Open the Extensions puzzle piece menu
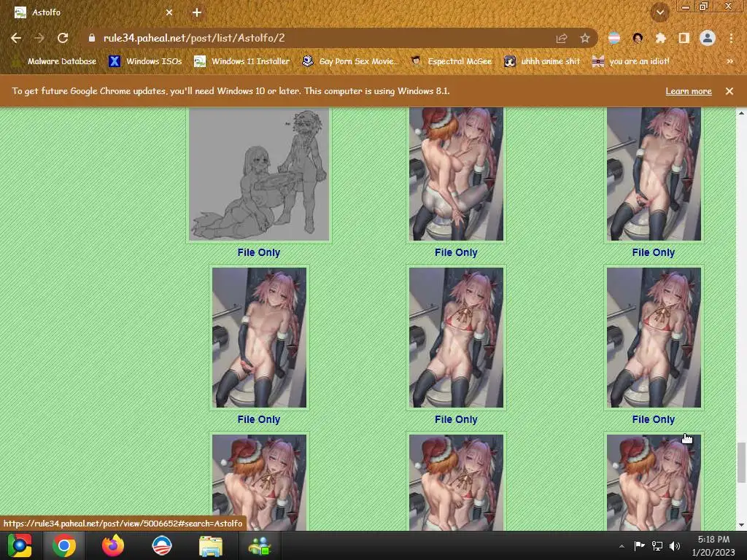This screenshot has width=747, height=560. pos(661,38)
